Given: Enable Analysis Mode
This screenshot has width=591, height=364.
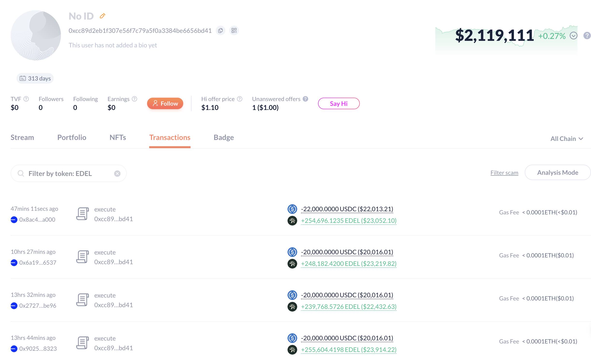Looking at the screenshot, I should pos(557,173).
